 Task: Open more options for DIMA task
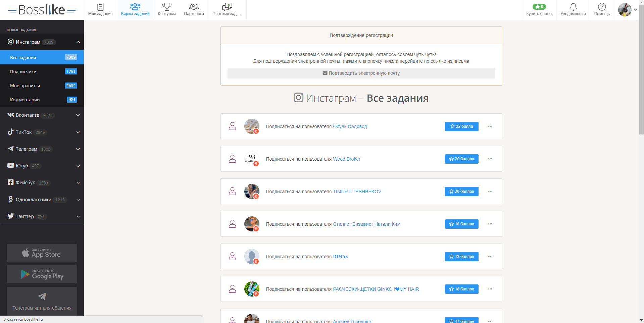[490, 257]
